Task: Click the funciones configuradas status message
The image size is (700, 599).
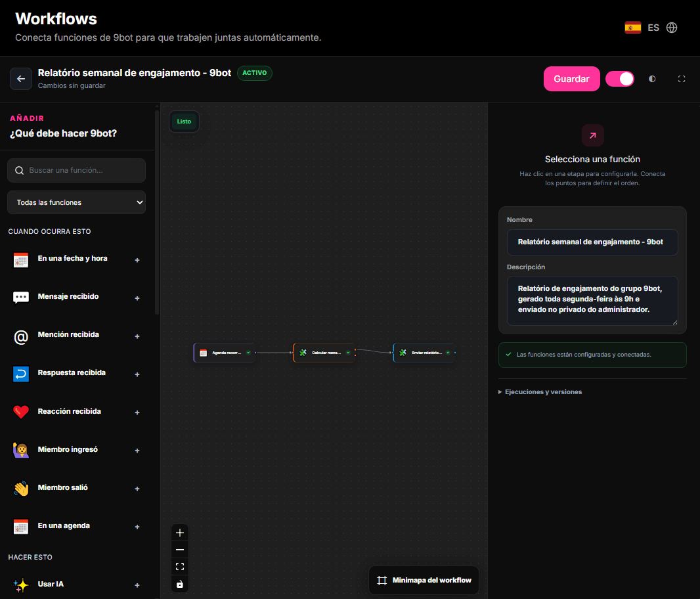Action: click(592, 355)
